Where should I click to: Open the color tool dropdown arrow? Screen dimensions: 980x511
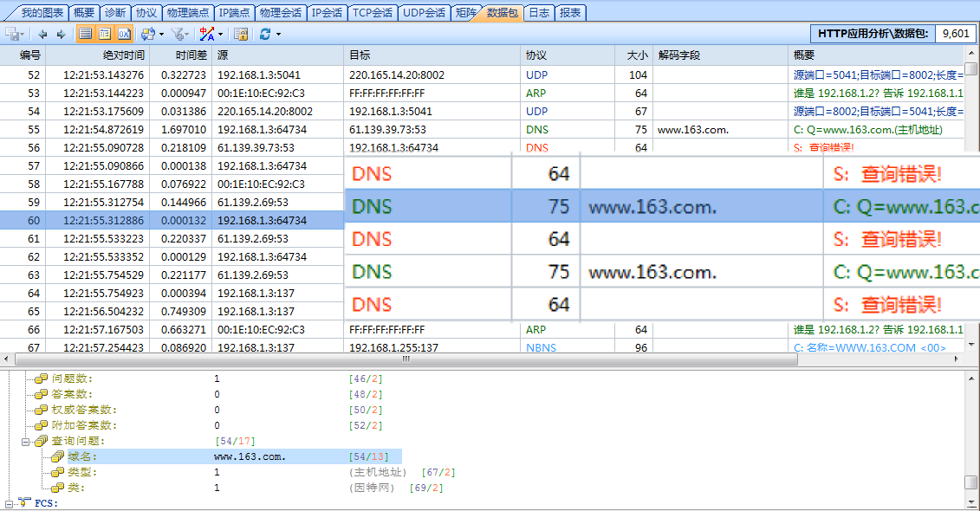click(x=219, y=33)
